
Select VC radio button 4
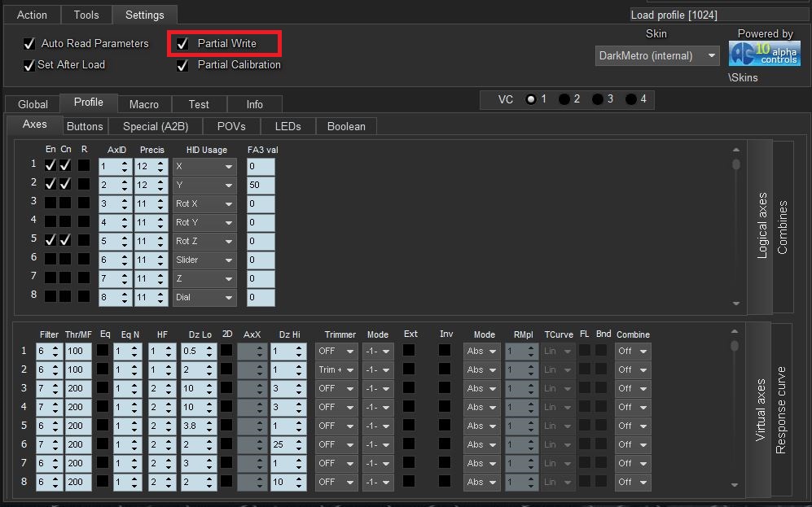click(x=630, y=99)
